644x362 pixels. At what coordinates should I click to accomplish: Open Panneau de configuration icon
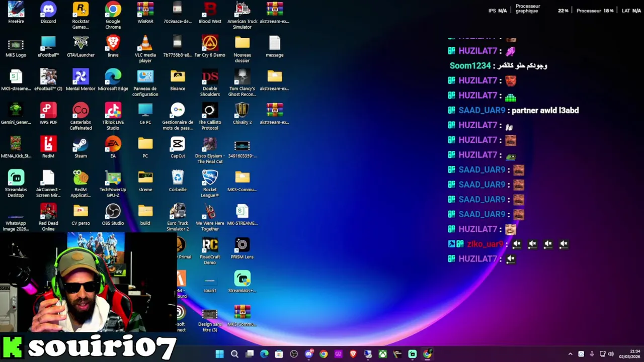[x=145, y=82]
